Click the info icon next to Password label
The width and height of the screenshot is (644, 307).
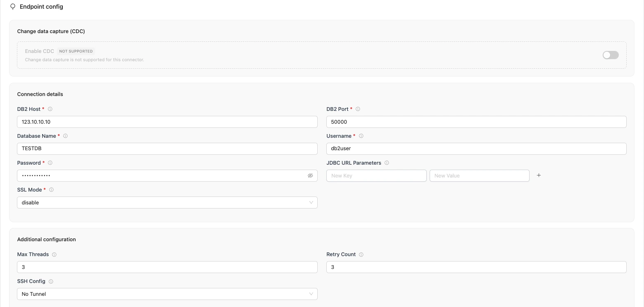coord(50,163)
